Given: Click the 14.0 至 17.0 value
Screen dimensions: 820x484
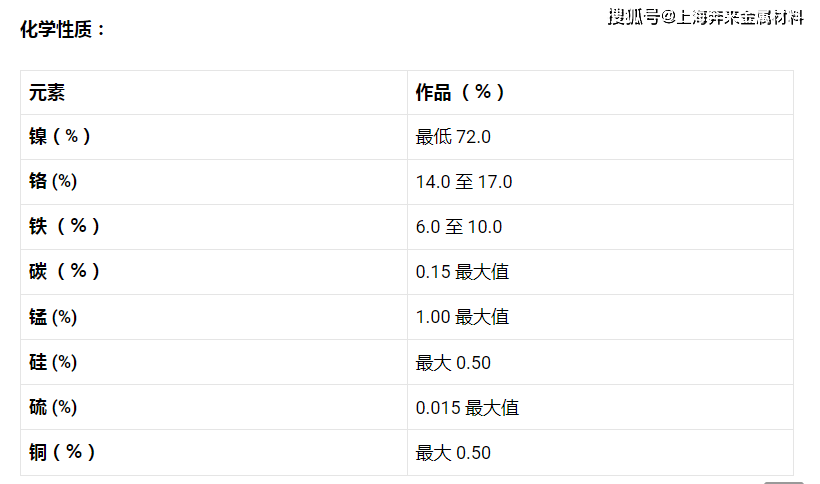Looking at the screenshot, I should [x=464, y=182].
